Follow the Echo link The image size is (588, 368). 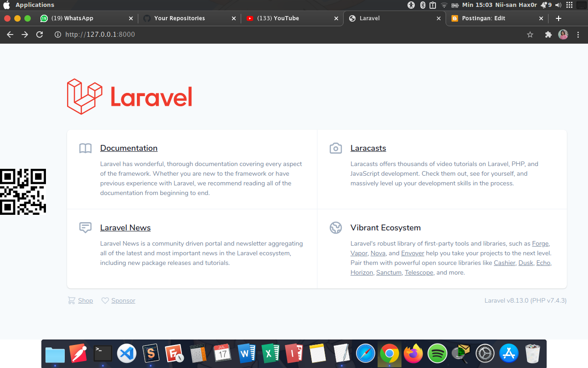tap(543, 263)
